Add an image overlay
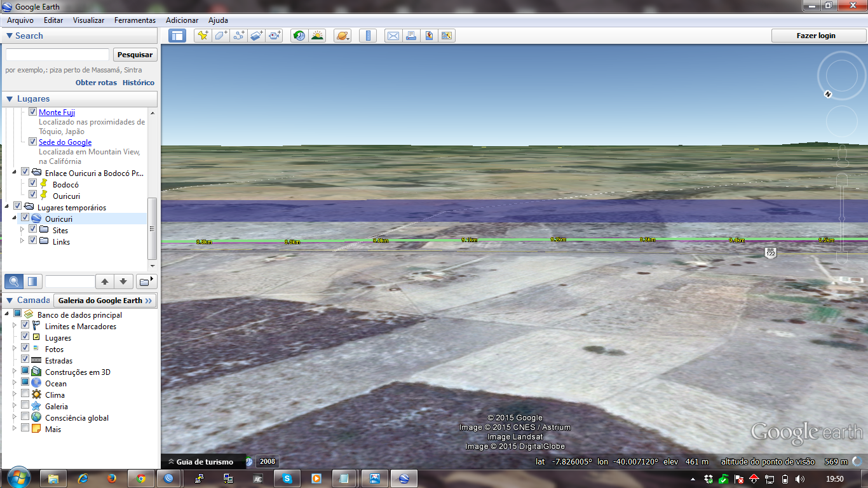Image resolution: width=868 pixels, height=488 pixels. (257, 36)
